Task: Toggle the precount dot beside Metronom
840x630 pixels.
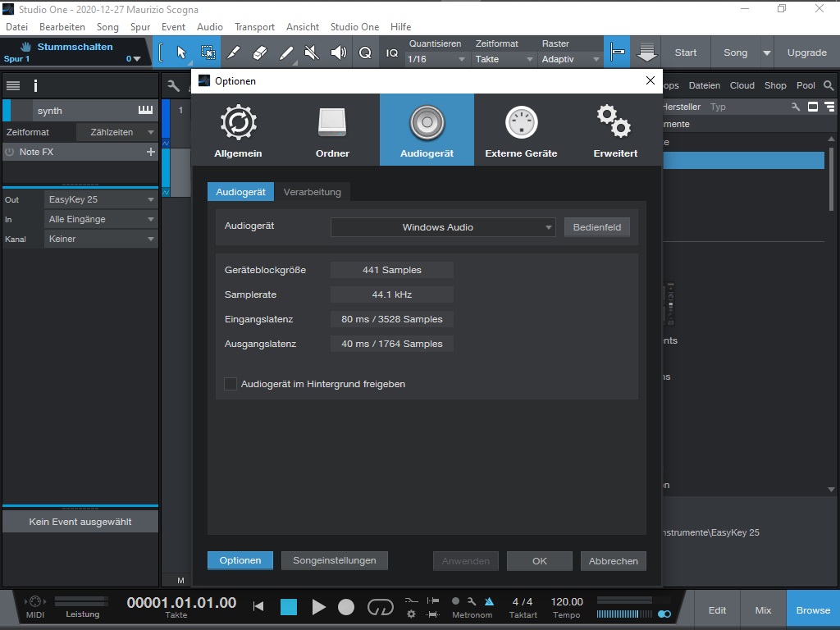Action: click(455, 601)
